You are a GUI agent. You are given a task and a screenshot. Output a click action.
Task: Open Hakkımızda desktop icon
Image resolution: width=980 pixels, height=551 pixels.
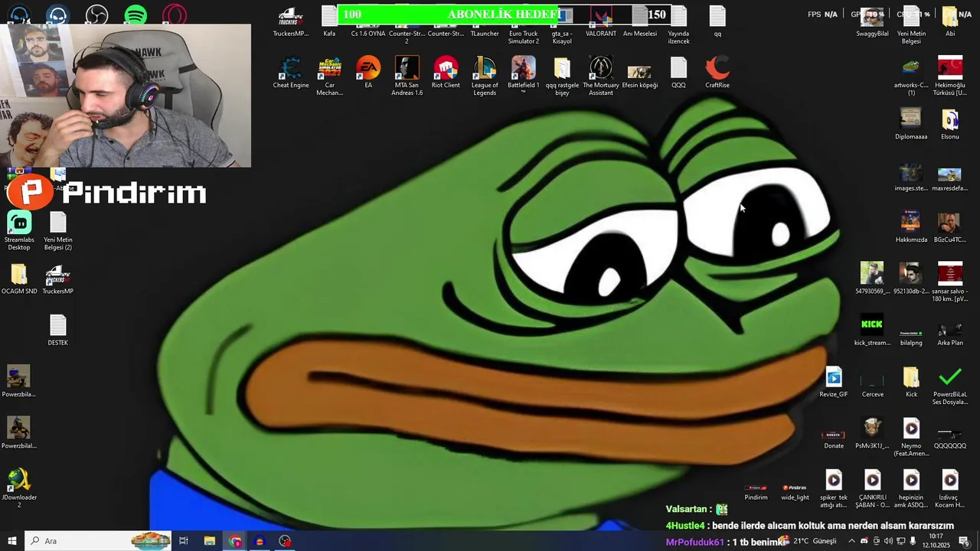tap(911, 227)
